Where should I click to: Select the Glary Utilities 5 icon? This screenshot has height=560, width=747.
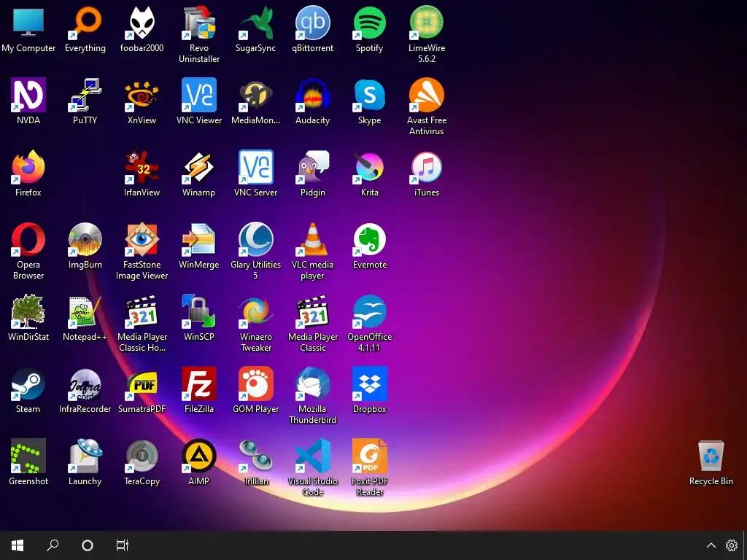tap(256, 239)
